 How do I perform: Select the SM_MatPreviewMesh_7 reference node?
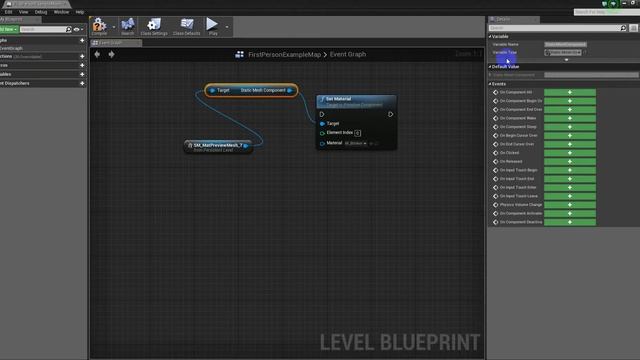point(218,147)
